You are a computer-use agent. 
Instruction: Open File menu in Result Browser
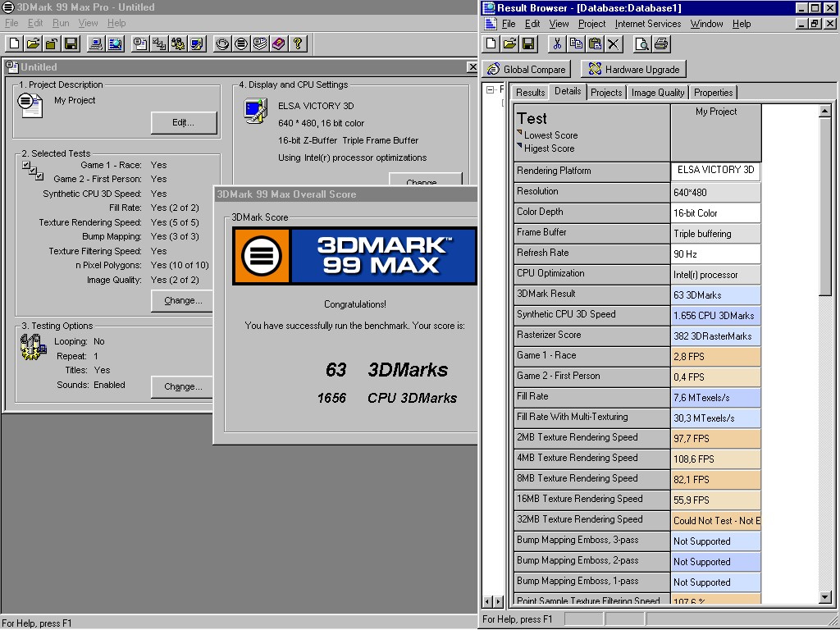pos(509,24)
